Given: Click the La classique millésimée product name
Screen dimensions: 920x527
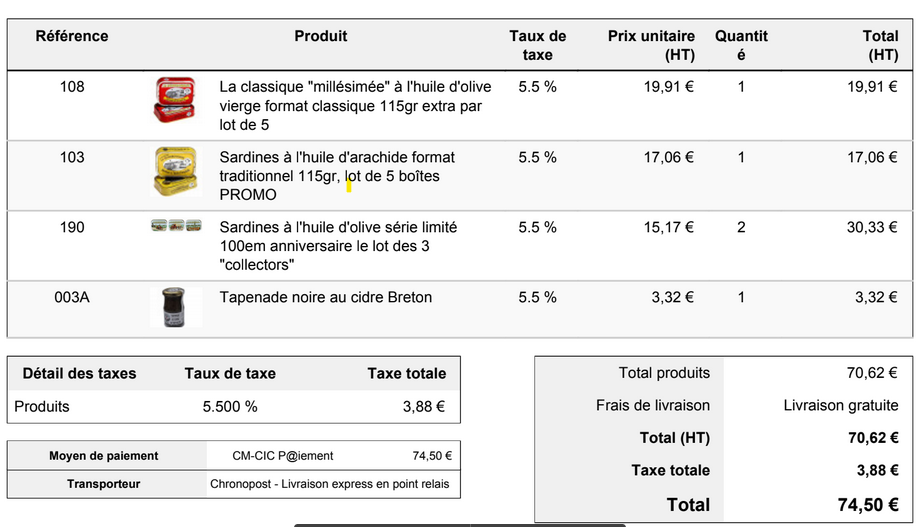Looking at the screenshot, I should (x=355, y=106).
